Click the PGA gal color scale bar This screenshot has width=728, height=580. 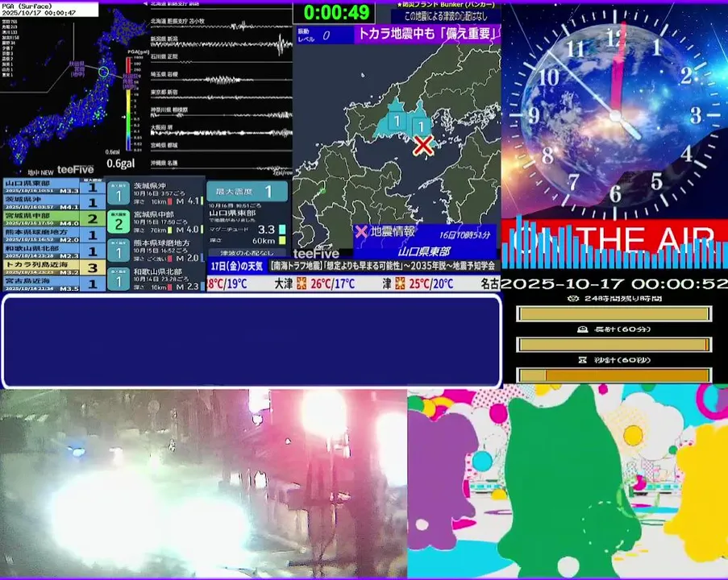click(128, 105)
